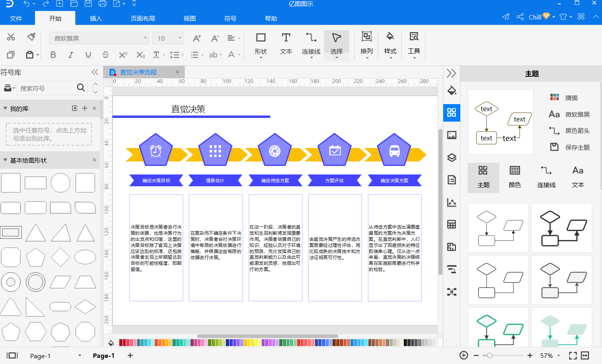Close the 直觉决策流程 document tab
Viewport: 602px width, 364px height.
click(177, 72)
